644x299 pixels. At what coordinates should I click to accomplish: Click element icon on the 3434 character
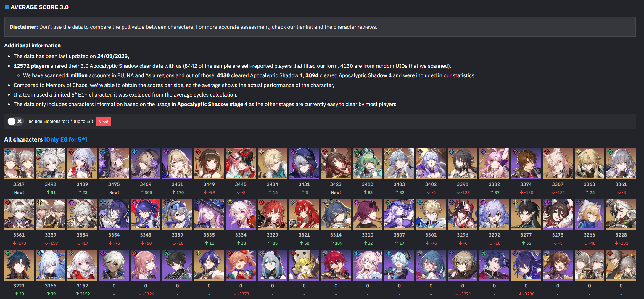tap(261, 152)
